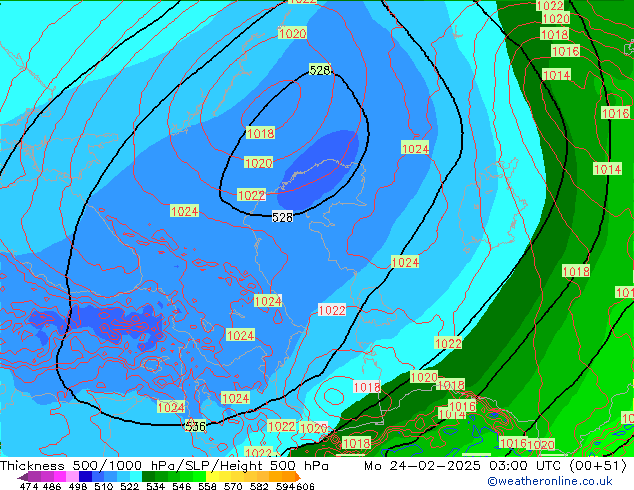Image resolution: width=634 pixels, height=490 pixels.
Task: Click the '536' black contour label
Action: (196, 426)
